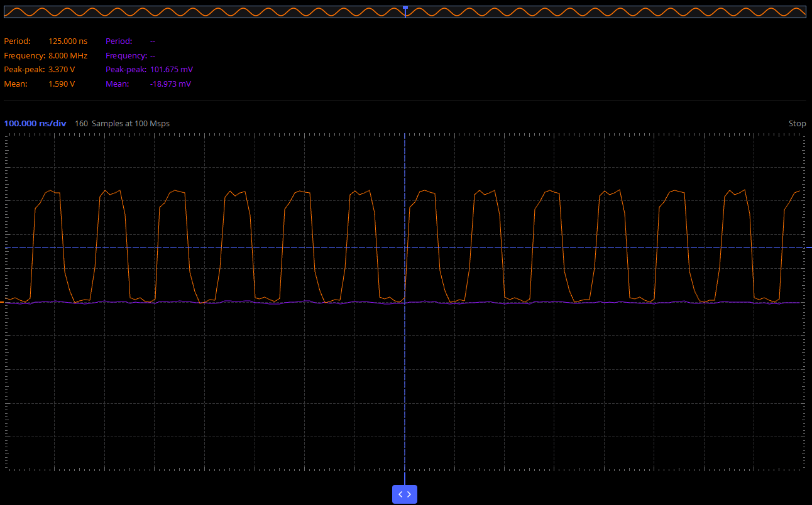
Task: Click the orange Mean label
Action: tap(15, 84)
